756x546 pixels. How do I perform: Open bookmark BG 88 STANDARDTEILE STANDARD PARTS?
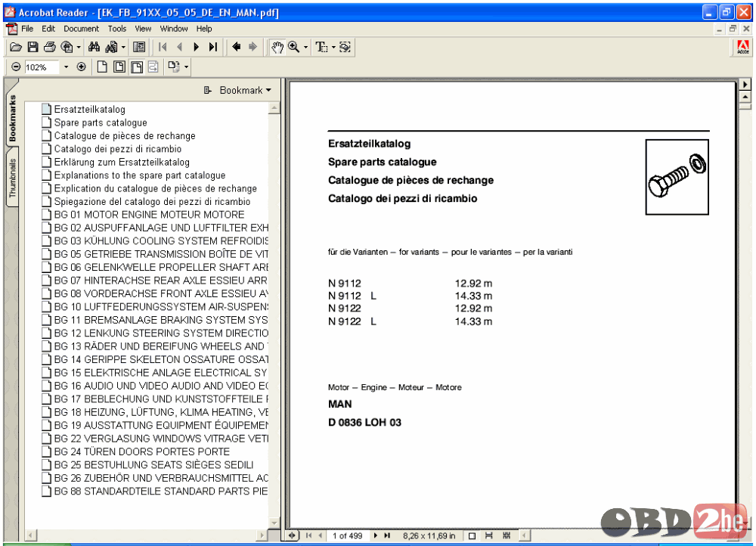tap(161, 492)
